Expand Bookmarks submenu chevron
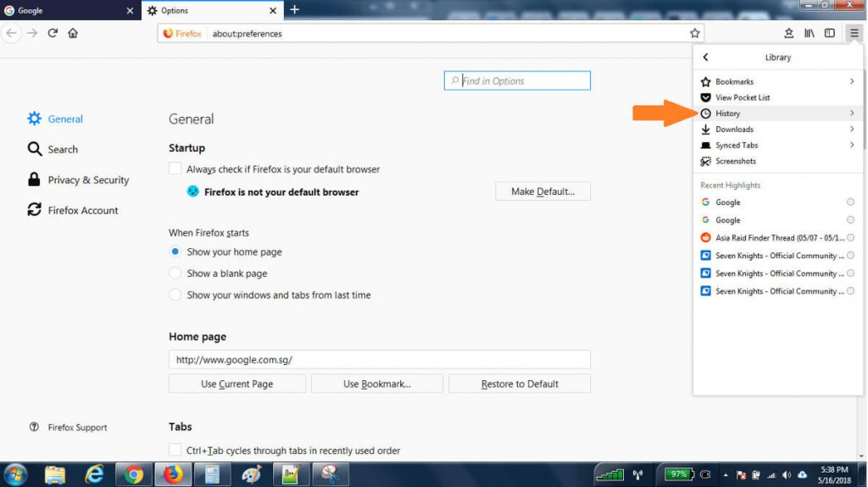 point(852,81)
